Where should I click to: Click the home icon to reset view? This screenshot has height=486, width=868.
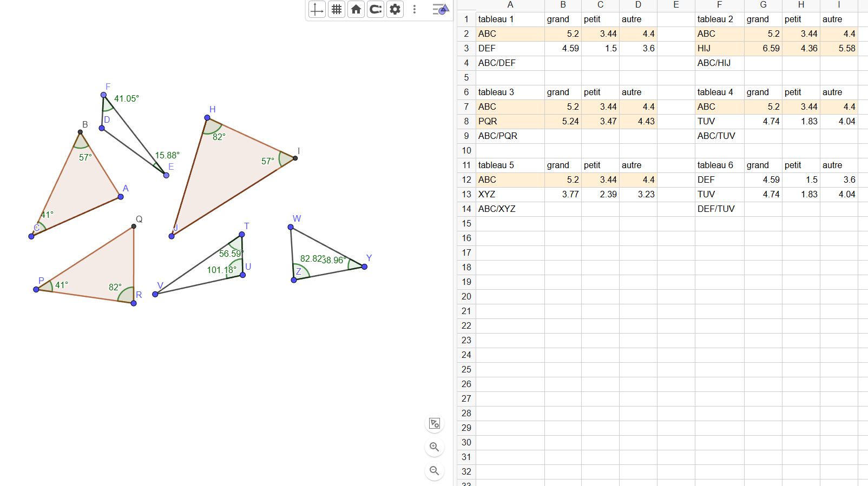[356, 9]
